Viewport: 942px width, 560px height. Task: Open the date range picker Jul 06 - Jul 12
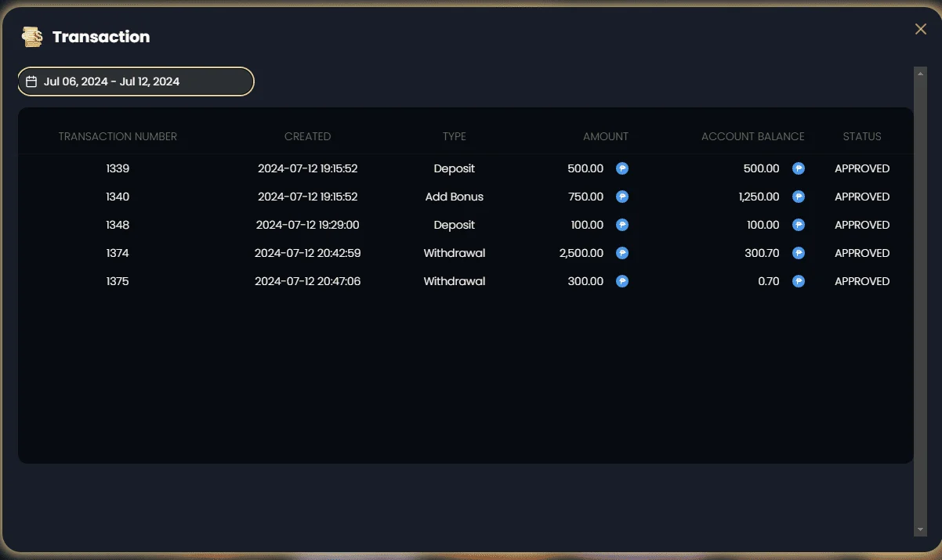(x=136, y=81)
